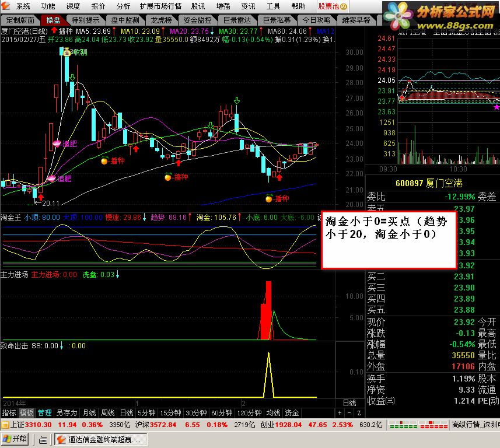Select the 日线 period in bottom toolbar
500x448 pixels.
coord(127,412)
